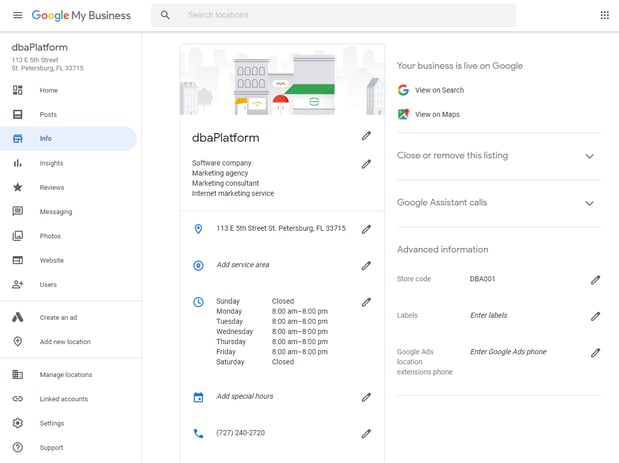The height and width of the screenshot is (463, 619).
Task: Click the Insights bar chart icon
Action: (17, 163)
